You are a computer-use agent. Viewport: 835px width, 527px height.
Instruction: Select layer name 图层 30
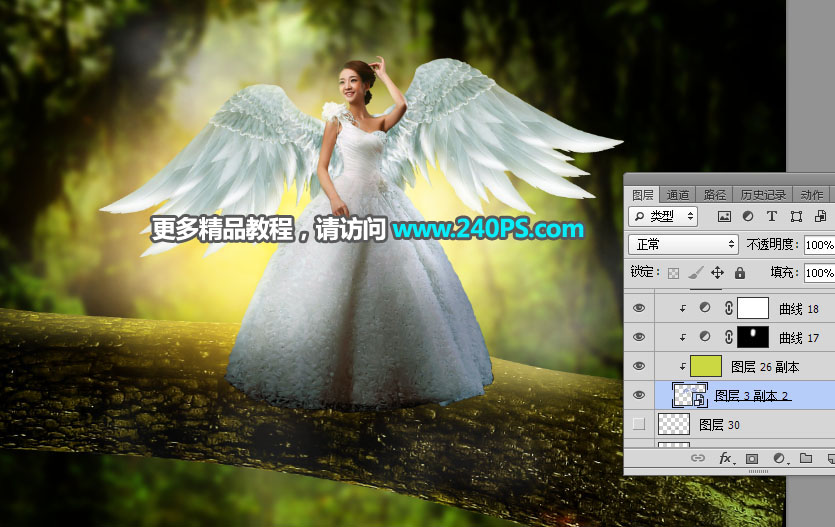(x=719, y=425)
